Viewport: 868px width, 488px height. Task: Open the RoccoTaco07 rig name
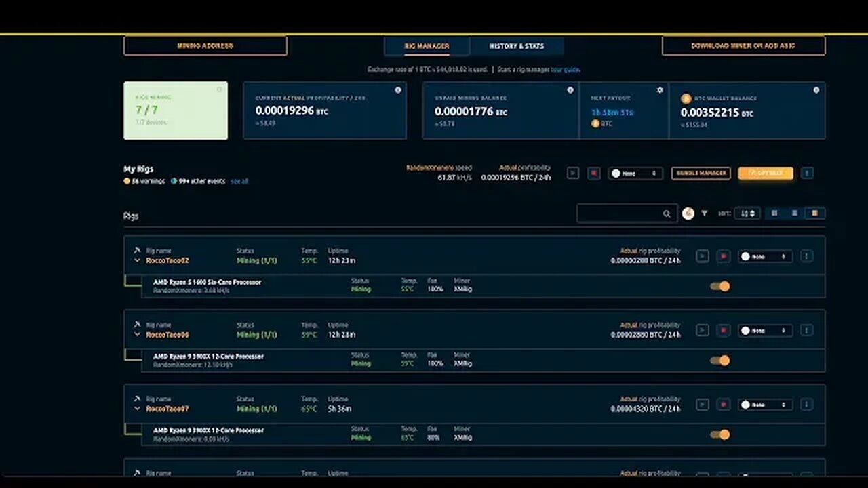(x=167, y=409)
